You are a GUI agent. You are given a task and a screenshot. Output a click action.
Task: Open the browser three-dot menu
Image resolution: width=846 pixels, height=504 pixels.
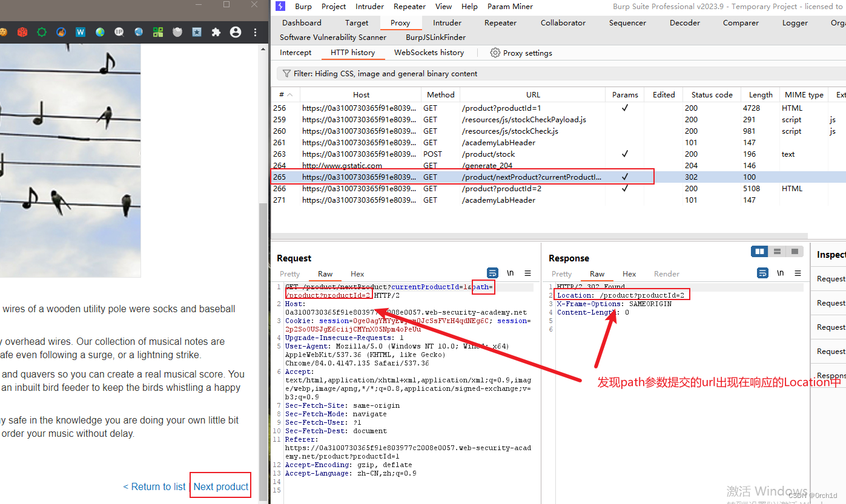click(256, 32)
